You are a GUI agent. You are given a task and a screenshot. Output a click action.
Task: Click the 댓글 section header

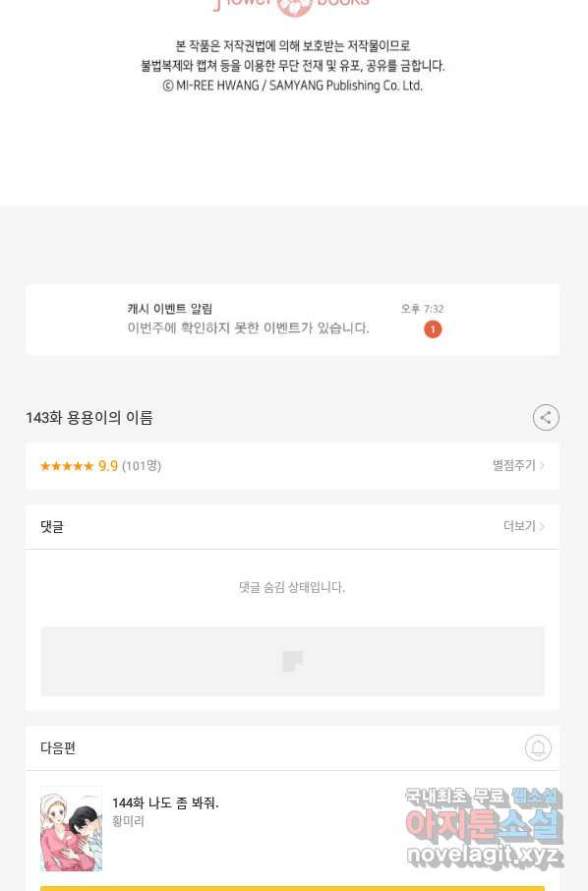52,527
